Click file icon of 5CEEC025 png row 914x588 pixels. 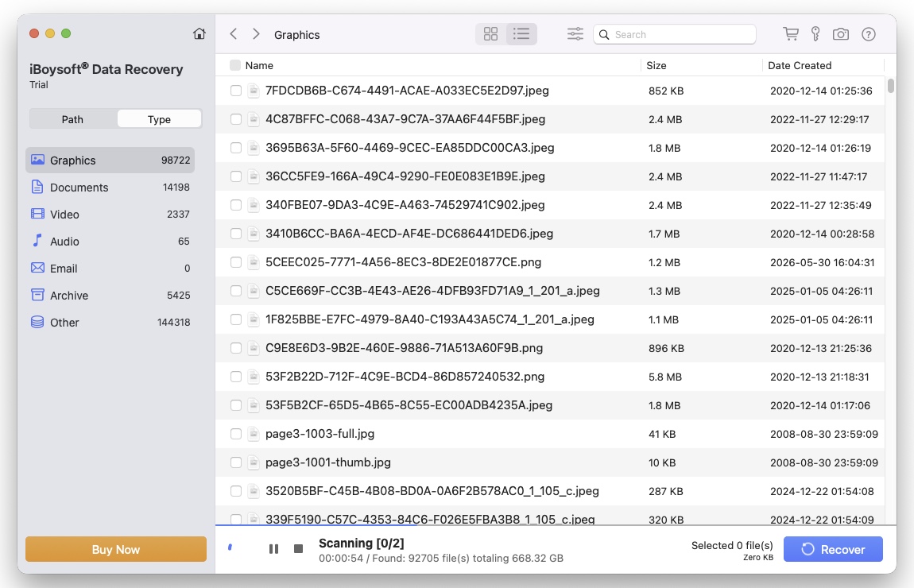pos(253,262)
